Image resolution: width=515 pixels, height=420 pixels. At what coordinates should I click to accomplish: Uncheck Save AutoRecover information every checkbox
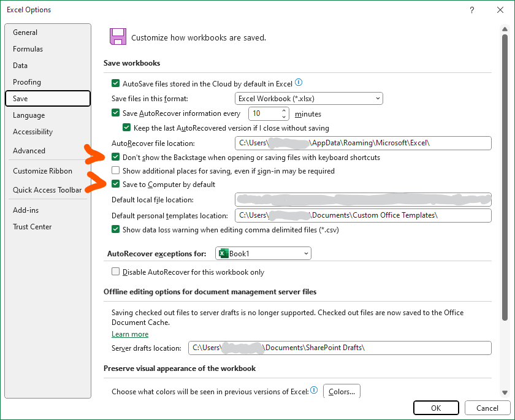[115, 113]
